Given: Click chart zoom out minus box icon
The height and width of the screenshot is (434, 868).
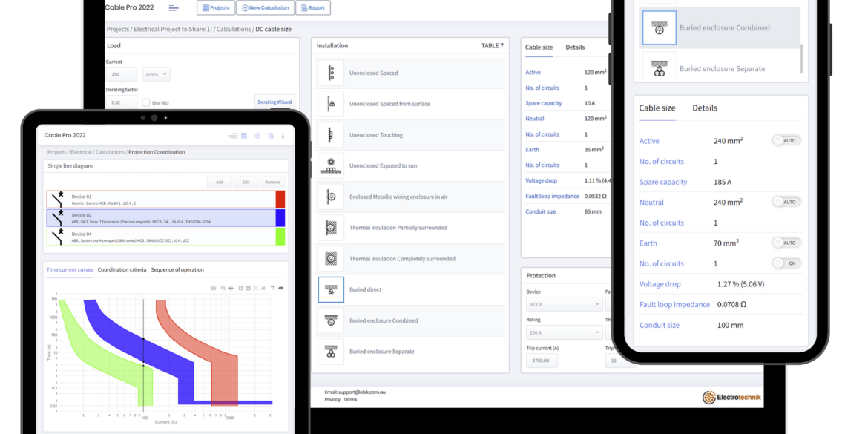Looking at the screenshot, I should pos(249,288).
